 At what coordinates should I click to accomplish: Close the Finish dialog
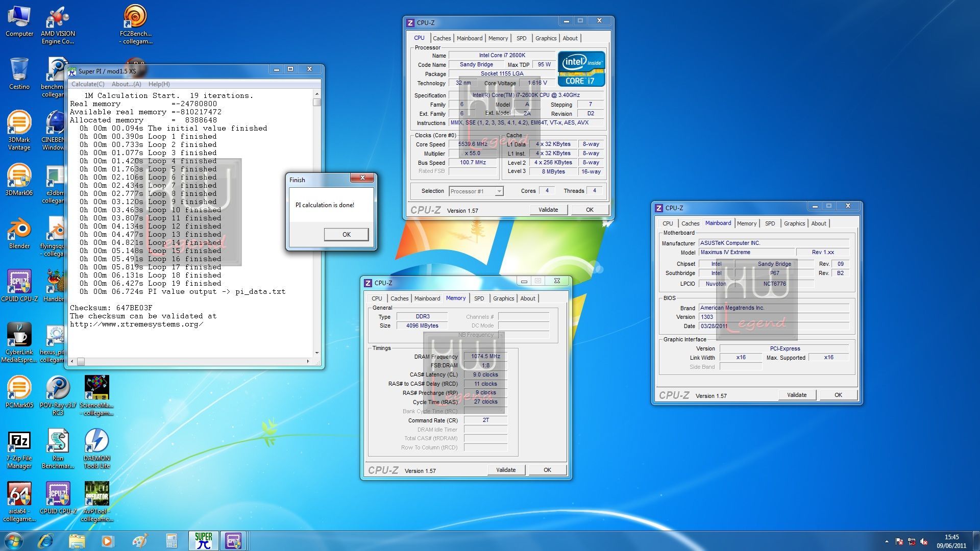point(362,178)
